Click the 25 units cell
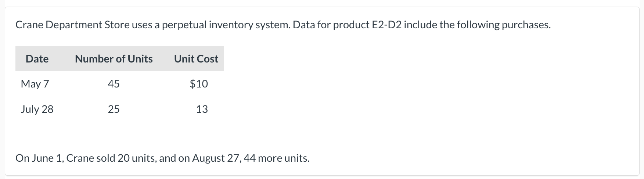Viewport: 644px width, 179px height. [114, 109]
